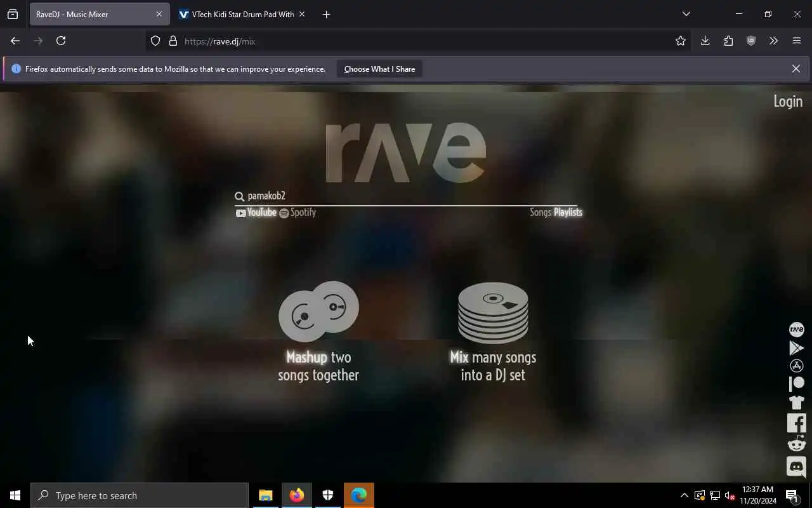Viewport: 812px width, 508px height.
Task: Reload the current page
Action: [x=61, y=41]
